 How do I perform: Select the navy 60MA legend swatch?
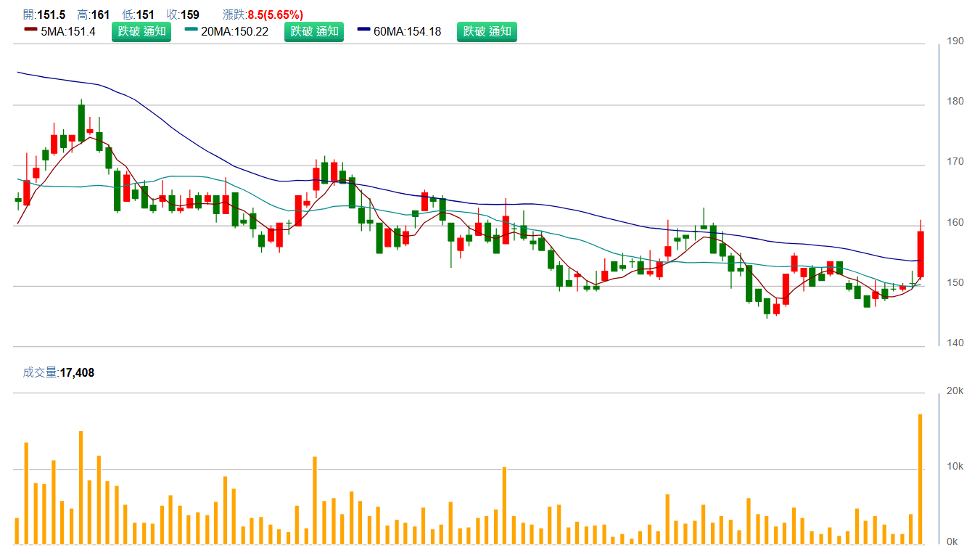(364, 31)
